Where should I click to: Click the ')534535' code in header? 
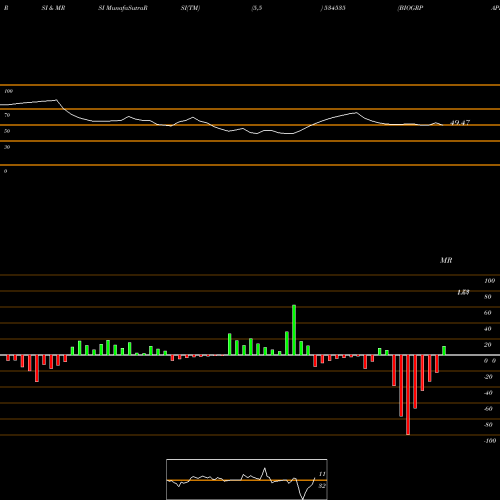(x=333, y=8)
